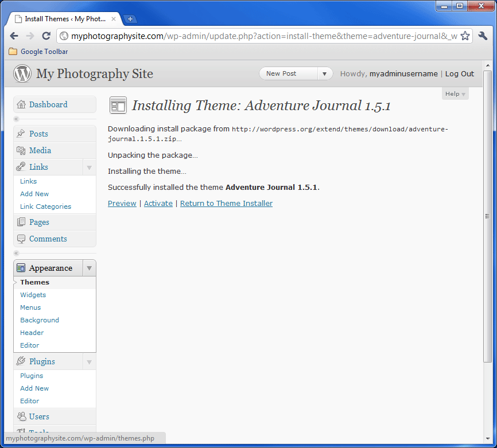The width and height of the screenshot is (497, 448).
Task: Open the Users menu item
Action: point(55,416)
